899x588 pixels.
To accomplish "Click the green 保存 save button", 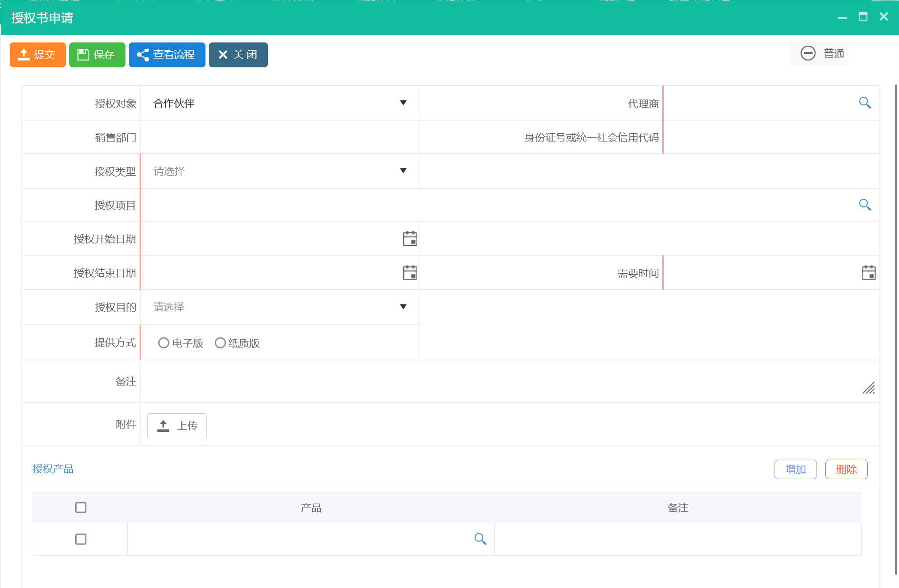I will point(97,55).
